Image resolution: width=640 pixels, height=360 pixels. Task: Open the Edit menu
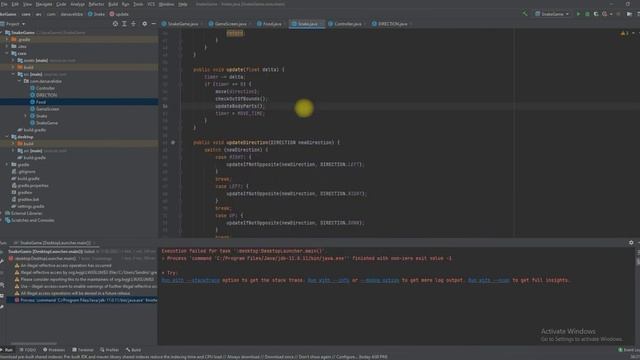pyautogui.click(x=15, y=4)
